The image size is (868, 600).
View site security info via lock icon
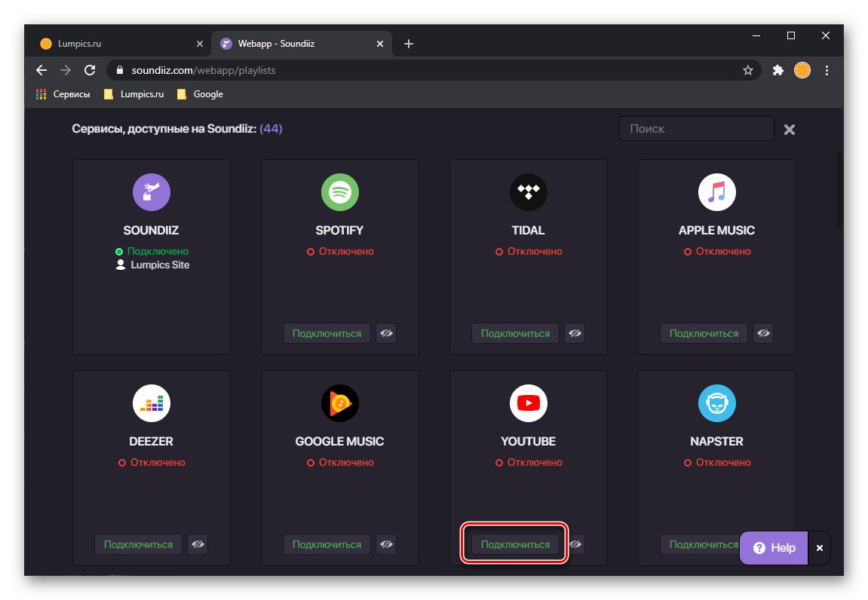point(120,70)
